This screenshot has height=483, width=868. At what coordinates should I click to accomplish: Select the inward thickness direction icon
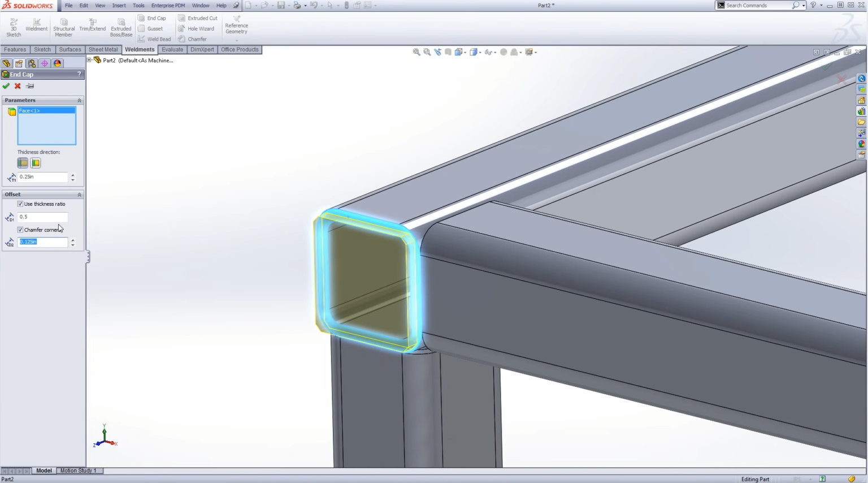[36, 163]
